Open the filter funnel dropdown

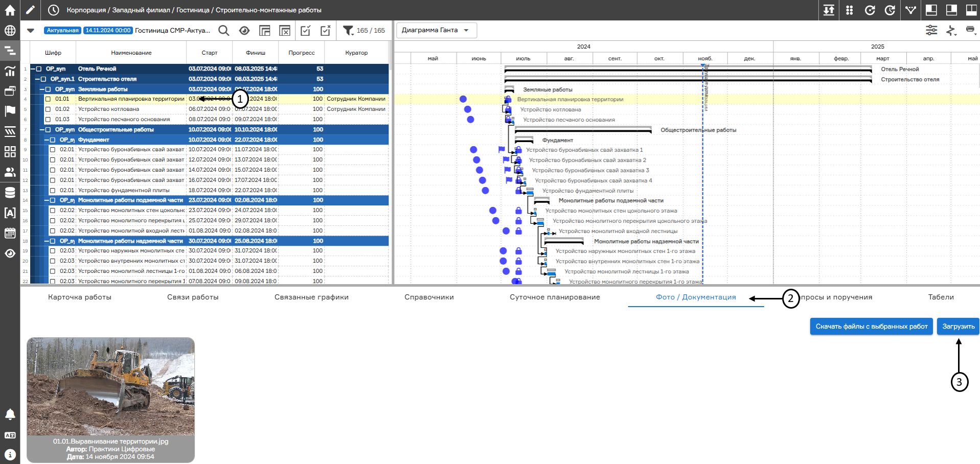349,31
